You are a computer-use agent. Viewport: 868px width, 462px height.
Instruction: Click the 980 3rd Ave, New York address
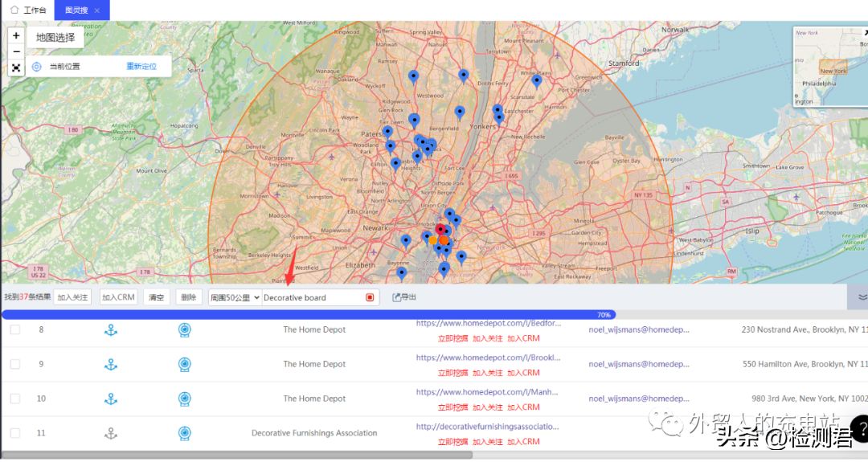(x=809, y=399)
